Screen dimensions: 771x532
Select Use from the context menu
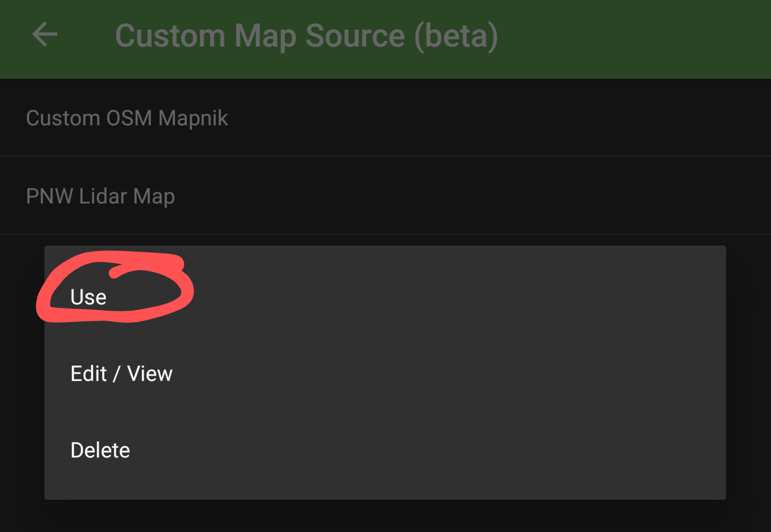pos(89,297)
